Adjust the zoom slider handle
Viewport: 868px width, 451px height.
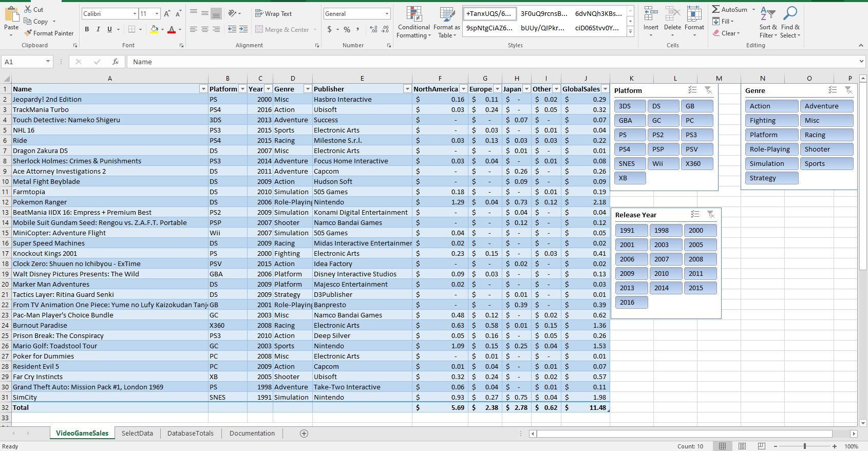tap(805, 446)
